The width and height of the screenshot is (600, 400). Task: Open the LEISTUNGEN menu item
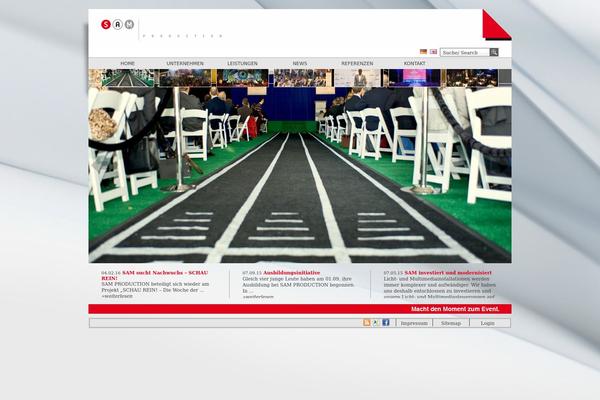tap(242, 63)
